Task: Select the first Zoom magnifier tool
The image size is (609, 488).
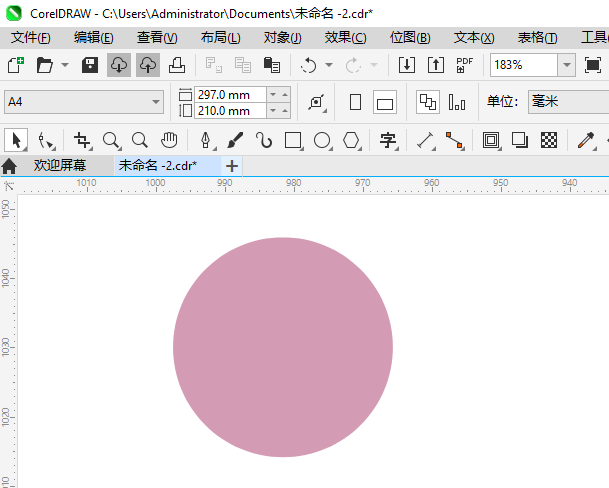Action: pos(111,140)
